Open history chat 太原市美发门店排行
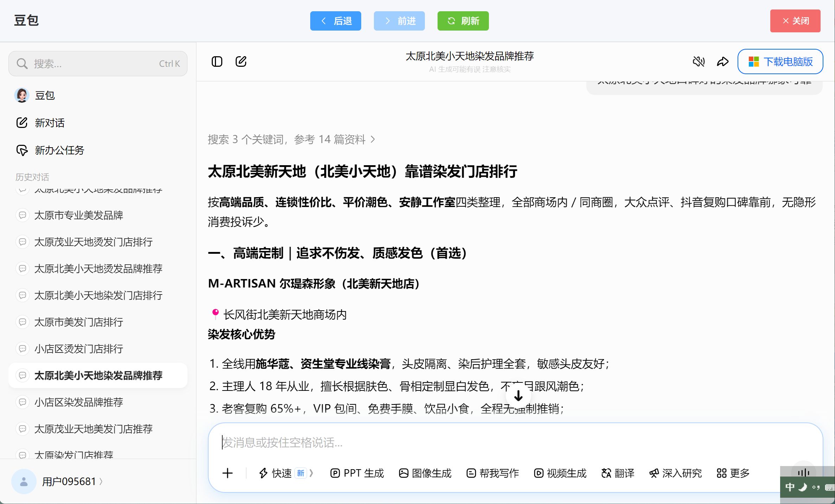 [98, 322]
